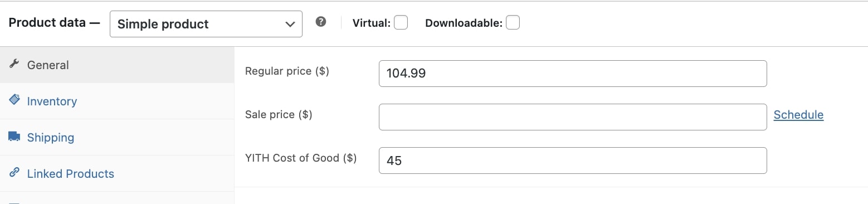
Task: Click the chain-link icon beside Linked Products
Action: coord(14,173)
